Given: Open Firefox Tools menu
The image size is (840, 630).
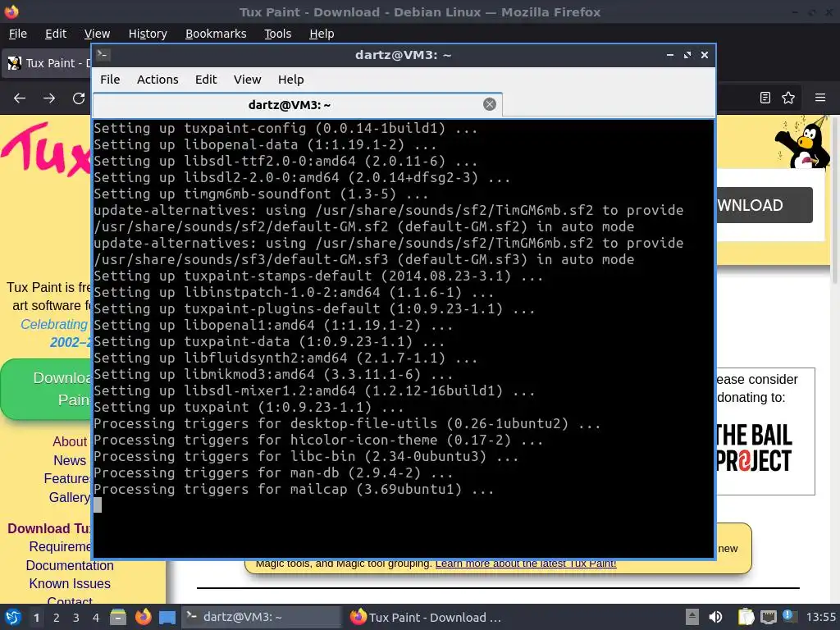Looking at the screenshot, I should pos(277,34).
